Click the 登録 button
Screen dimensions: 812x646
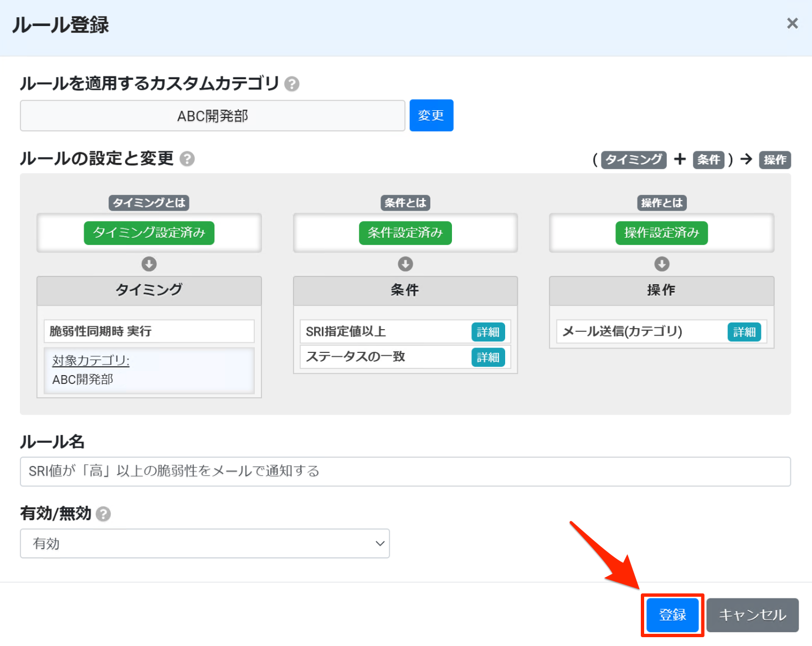pyautogui.click(x=672, y=615)
